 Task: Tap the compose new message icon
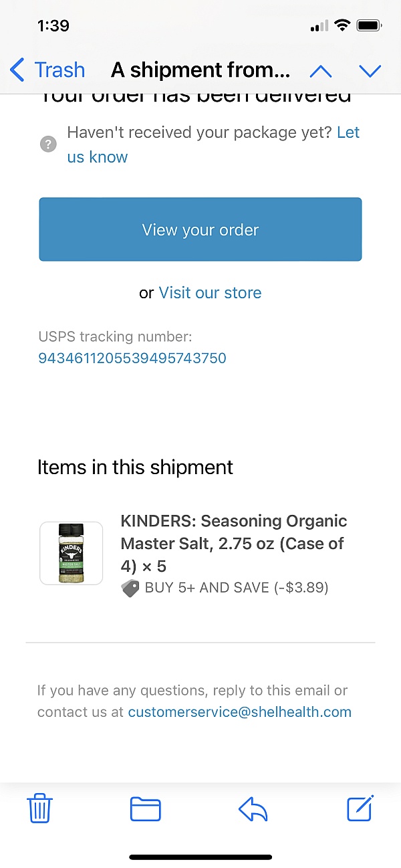click(x=360, y=808)
